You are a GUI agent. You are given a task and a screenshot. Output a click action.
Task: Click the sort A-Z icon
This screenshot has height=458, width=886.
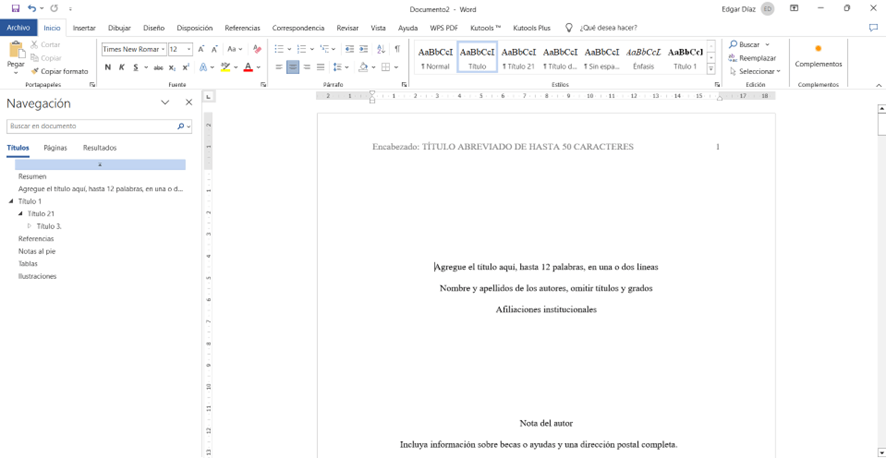[381, 49]
